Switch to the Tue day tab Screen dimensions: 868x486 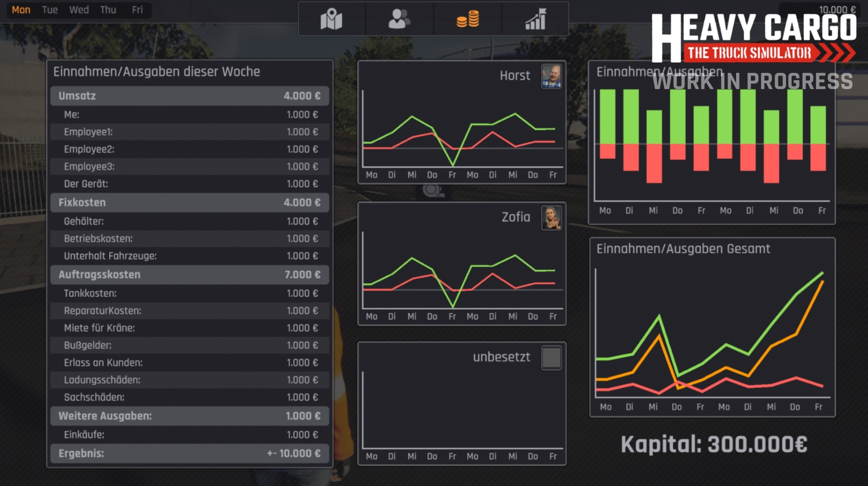(50, 10)
